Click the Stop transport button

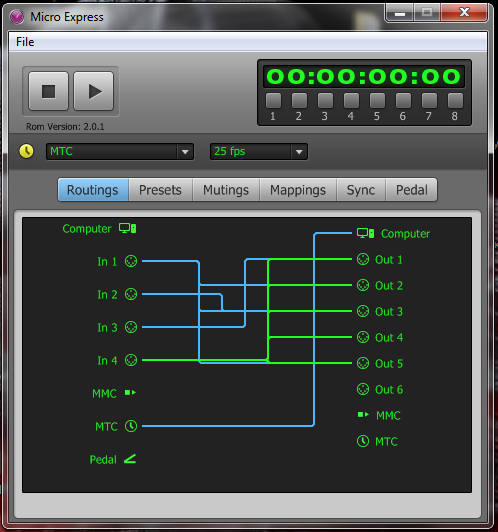pos(49,91)
